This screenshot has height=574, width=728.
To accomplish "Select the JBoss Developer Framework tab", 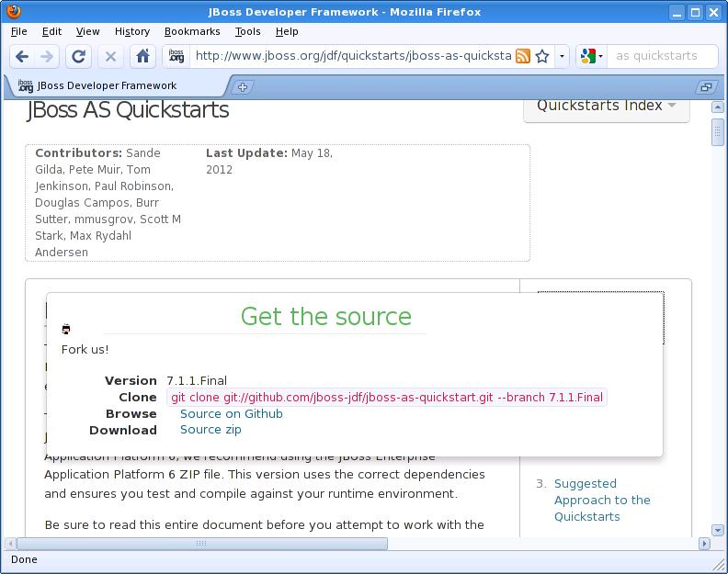I will pyautogui.click(x=117, y=85).
